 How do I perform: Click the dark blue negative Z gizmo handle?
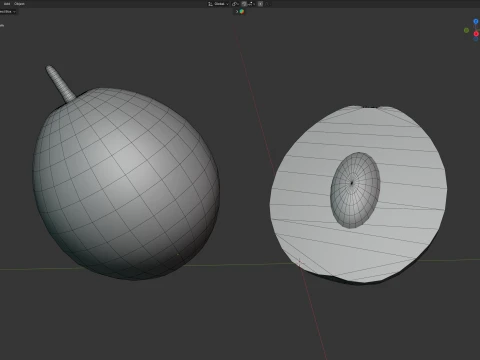pyautogui.click(x=476, y=39)
